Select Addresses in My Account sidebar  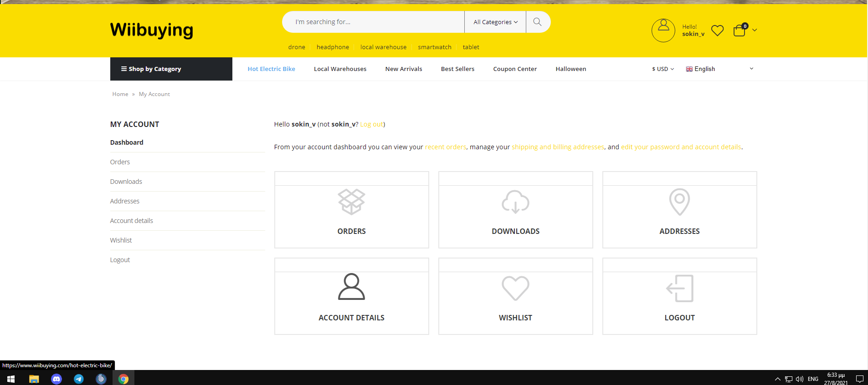pyautogui.click(x=125, y=201)
